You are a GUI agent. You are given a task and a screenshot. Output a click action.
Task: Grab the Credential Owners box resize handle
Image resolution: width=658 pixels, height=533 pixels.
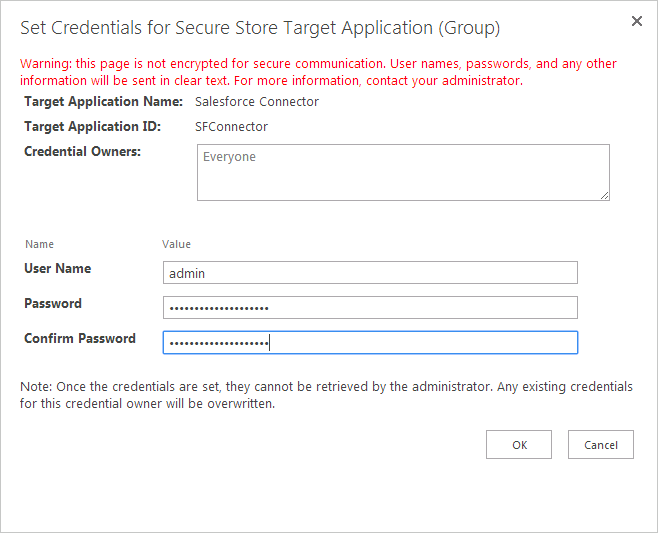click(604, 195)
